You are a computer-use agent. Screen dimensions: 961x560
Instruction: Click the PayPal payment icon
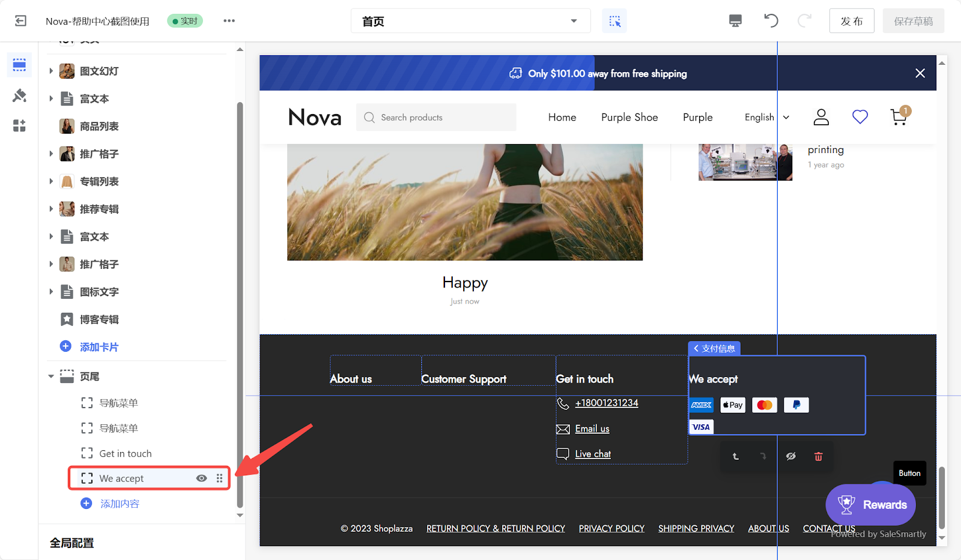[x=796, y=405]
